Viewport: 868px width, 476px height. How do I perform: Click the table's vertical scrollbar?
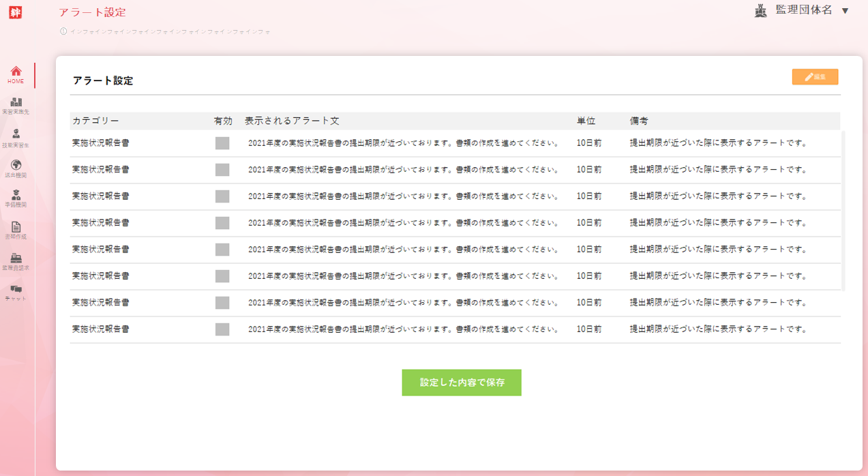pyautogui.click(x=843, y=211)
